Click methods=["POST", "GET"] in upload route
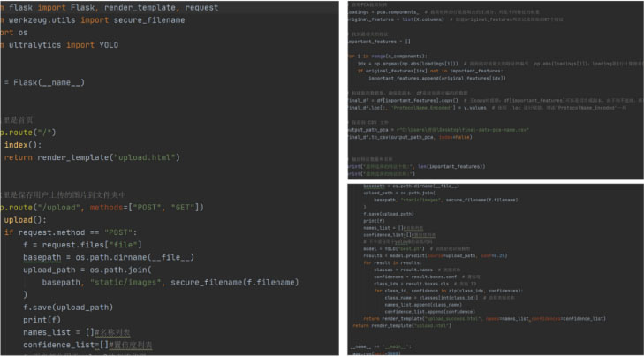The height and width of the screenshot is (357, 644). click(x=142, y=207)
